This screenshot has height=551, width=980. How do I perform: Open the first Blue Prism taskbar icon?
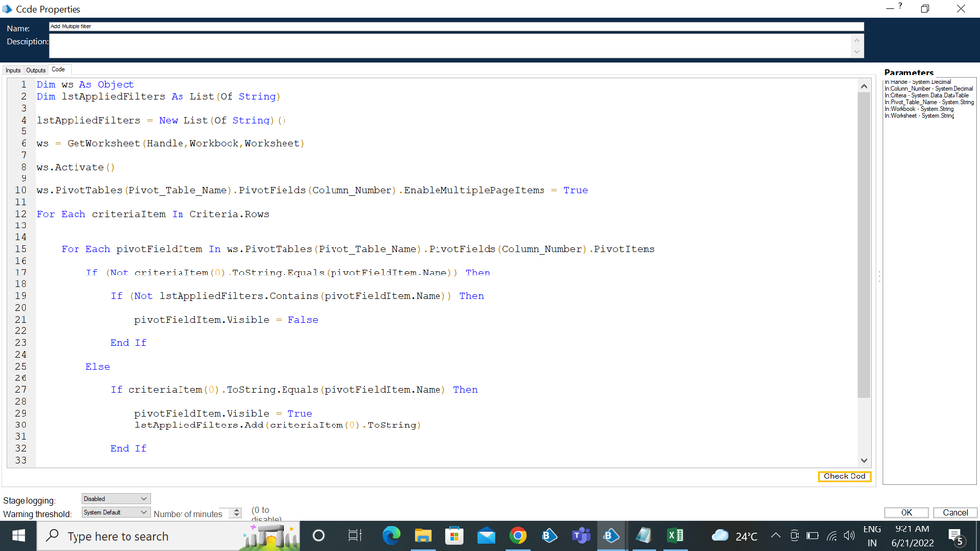pyautogui.click(x=549, y=536)
